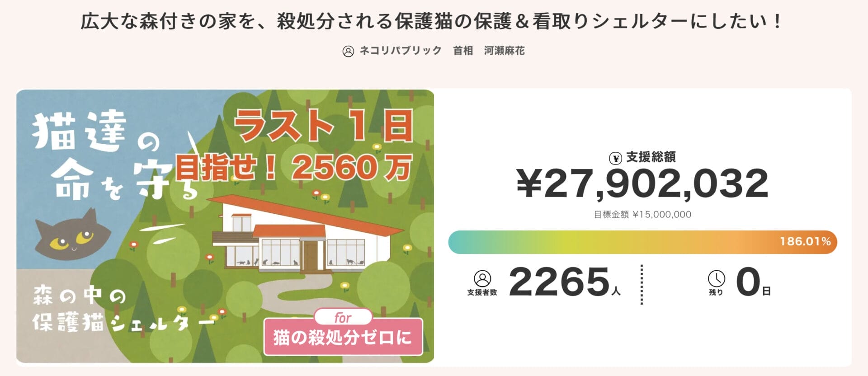Click the 残り remaining label
868x376 pixels.
pyautogui.click(x=717, y=292)
